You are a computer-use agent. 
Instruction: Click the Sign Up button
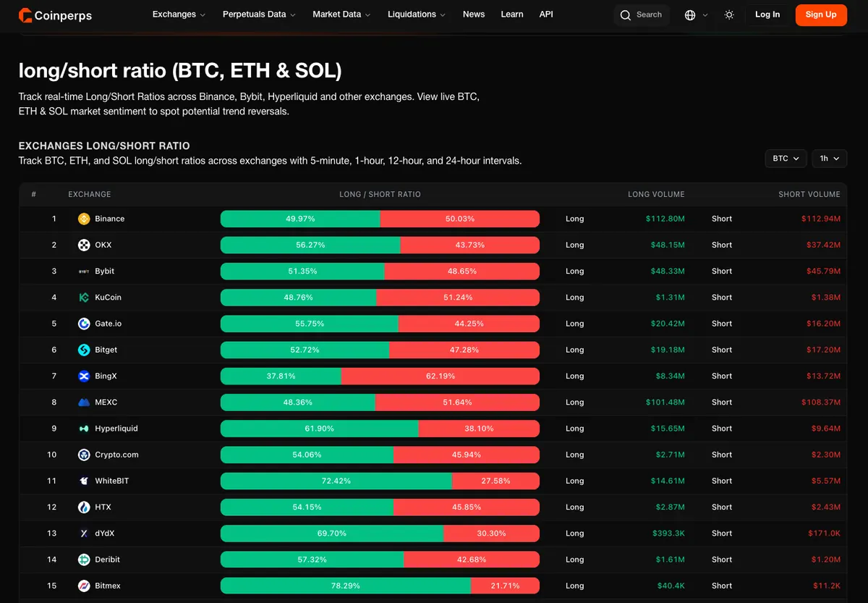pyautogui.click(x=821, y=14)
